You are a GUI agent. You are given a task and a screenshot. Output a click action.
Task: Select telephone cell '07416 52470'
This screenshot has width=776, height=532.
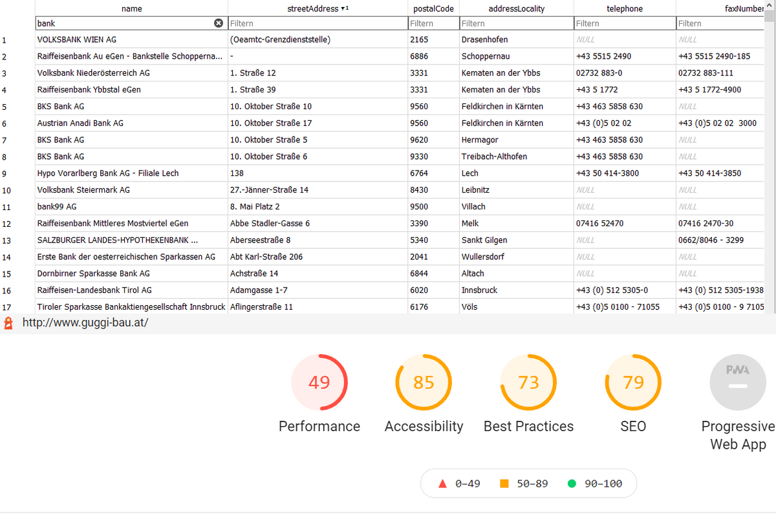pos(625,224)
